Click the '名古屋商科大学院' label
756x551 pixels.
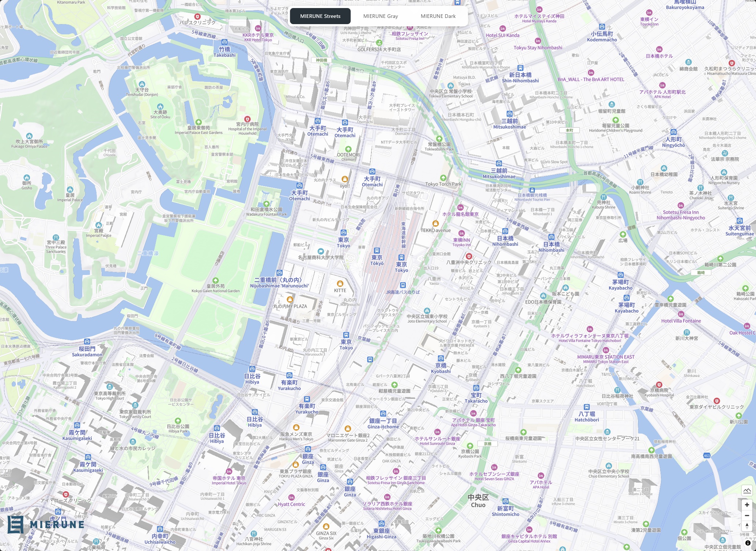point(321,257)
